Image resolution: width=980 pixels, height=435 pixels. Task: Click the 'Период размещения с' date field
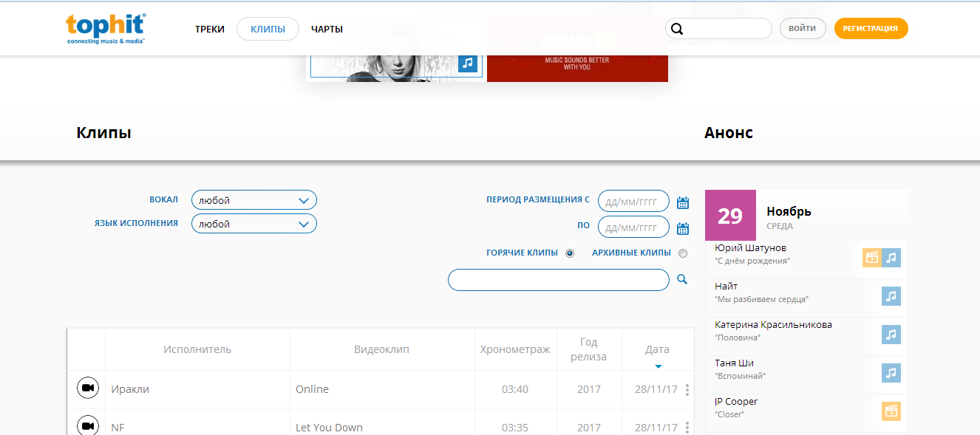(633, 201)
